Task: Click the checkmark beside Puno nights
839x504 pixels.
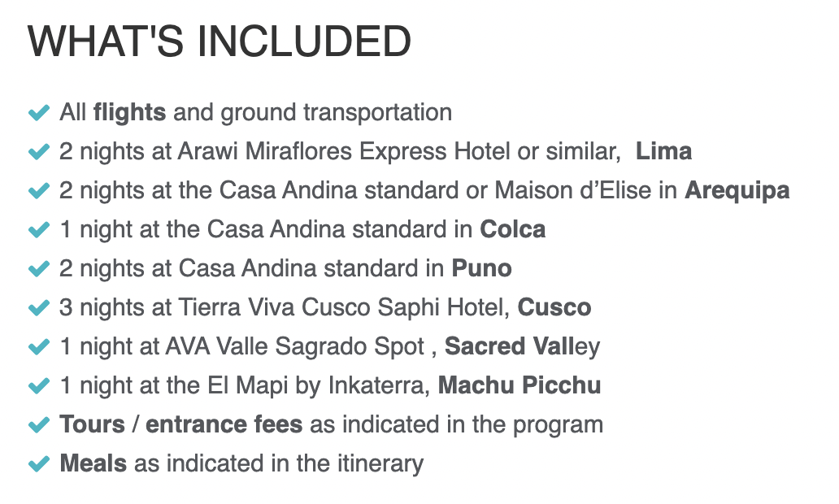Action: pos(39,269)
